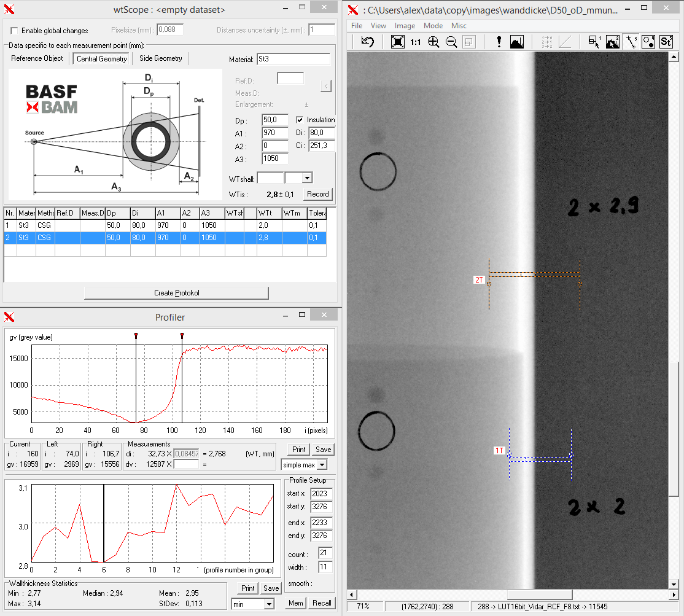Image resolution: width=684 pixels, height=616 pixels.
Task: Click the Create Protokol button
Action: [x=176, y=293]
